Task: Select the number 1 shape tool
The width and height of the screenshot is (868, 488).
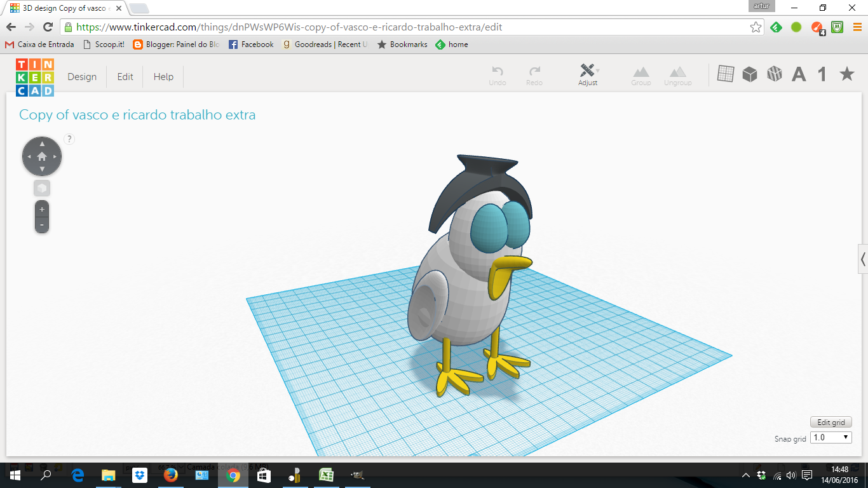Action: [822, 75]
